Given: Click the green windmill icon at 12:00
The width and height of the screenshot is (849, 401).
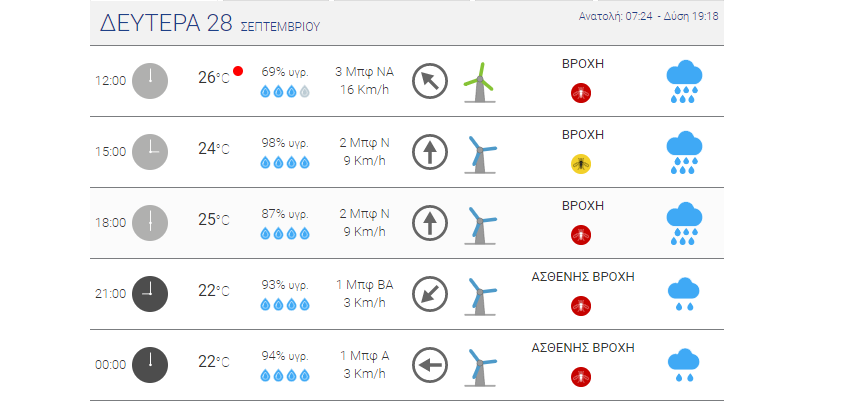Looking at the screenshot, I should pyautogui.click(x=480, y=82).
